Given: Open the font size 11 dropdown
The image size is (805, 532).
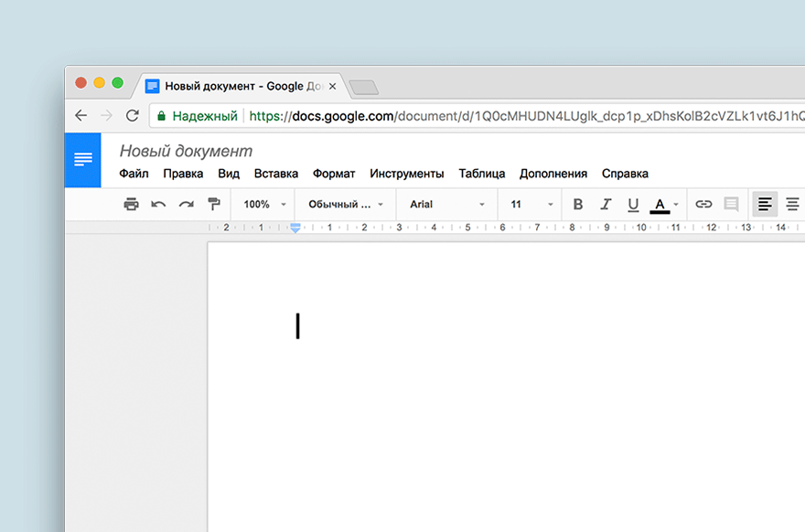Looking at the screenshot, I should pyautogui.click(x=531, y=204).
